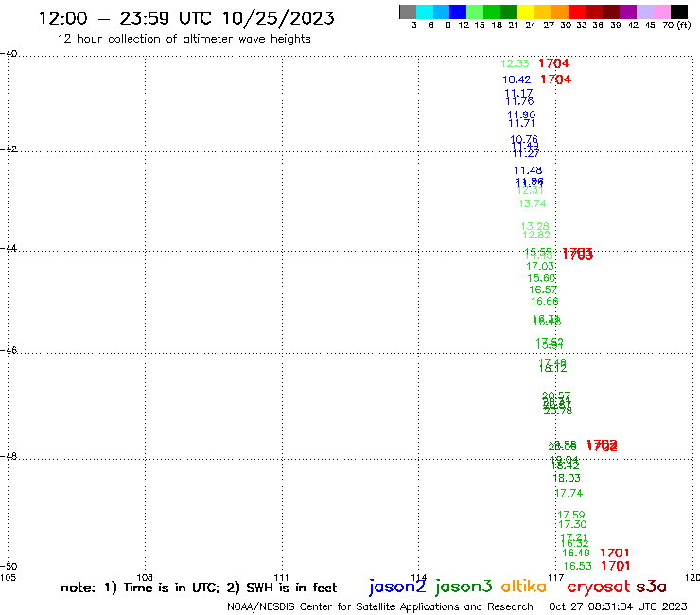
Task: Click the wave height value 18.03
Action: pyautogui.click(x=567, y=479)
